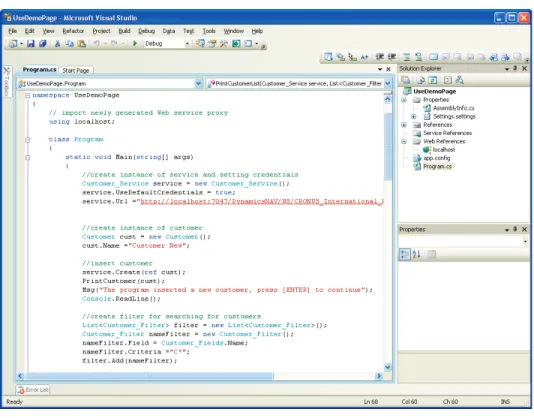Screen dimensions: 534x418
Task: Click the horizontal scrollbar right arrow
Action: 379,376
